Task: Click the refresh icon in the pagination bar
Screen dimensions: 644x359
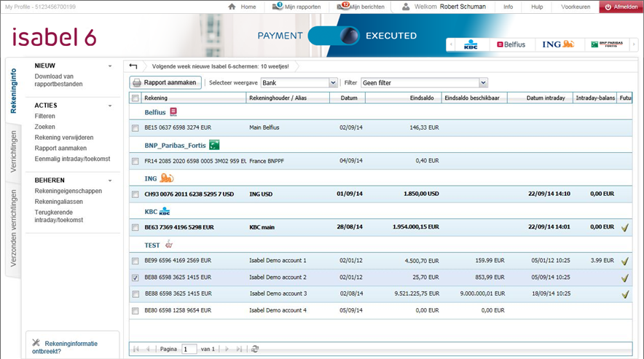Action: [x=255, y=350]
